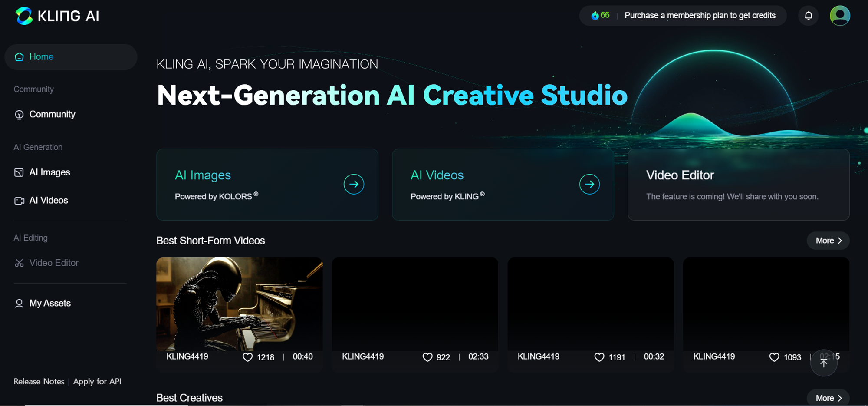Like the video with 1093 hearts
Viewport: 868px width, 406px height.
774,357
